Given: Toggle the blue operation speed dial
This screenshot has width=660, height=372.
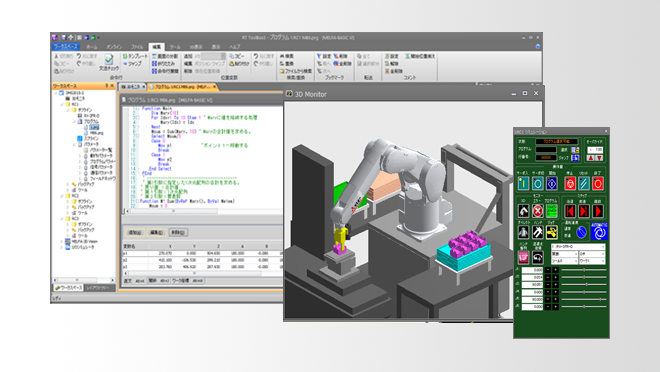Looking at the screenshot, I should [x=581, y=232].
